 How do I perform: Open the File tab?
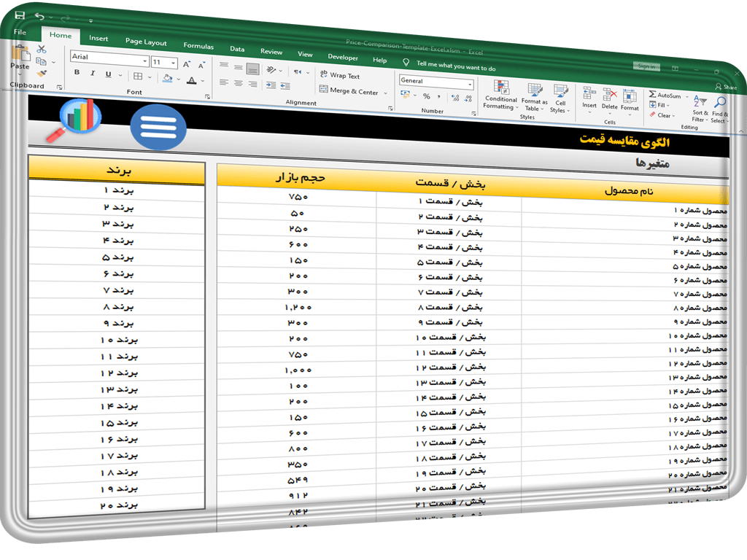point(20,32)
